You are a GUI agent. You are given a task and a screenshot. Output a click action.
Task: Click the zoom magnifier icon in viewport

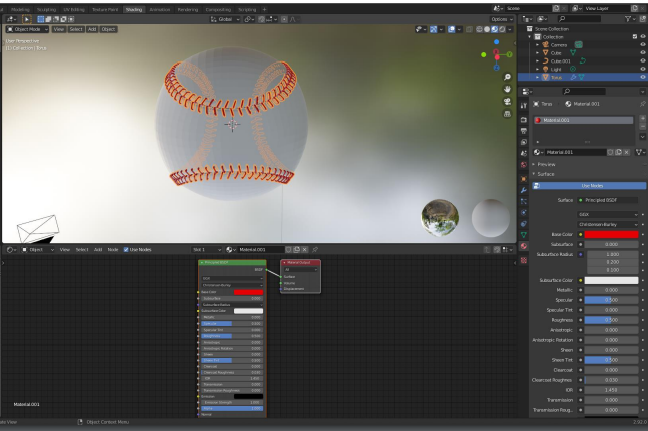(508, 77)
